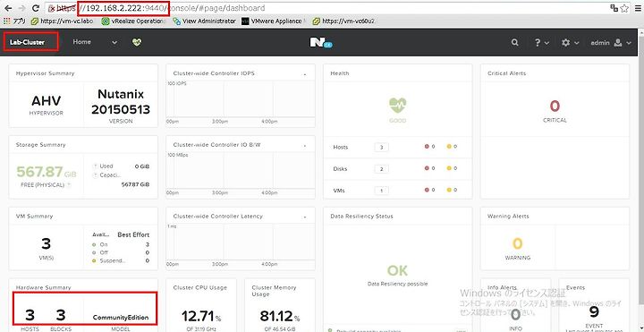Viewport: 644px width, 332px height.
Task: Open search with the magnifier icon
Action: click(x=514, y=42)
